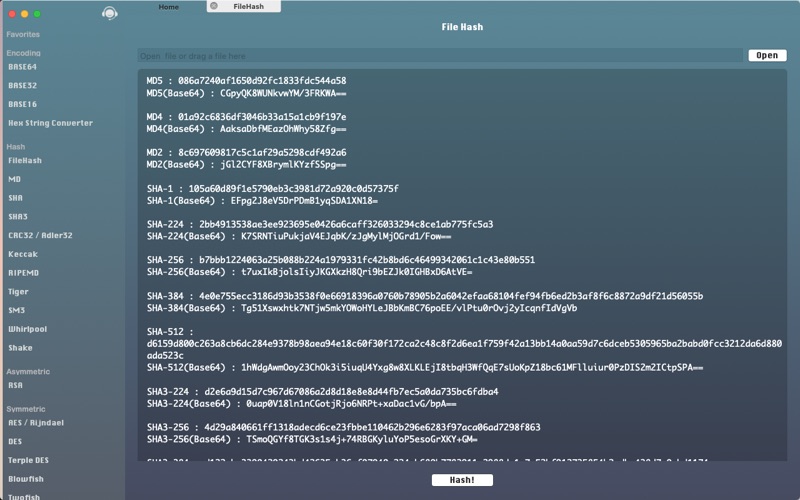The height and width of the screenshot is (500, 800).
Task: Open Whirlpool in the sidebar
Action: click(28, 329)
